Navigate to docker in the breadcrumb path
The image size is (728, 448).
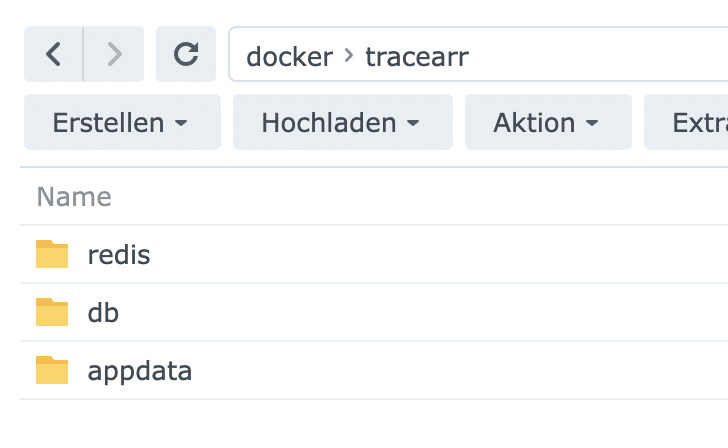289,56
